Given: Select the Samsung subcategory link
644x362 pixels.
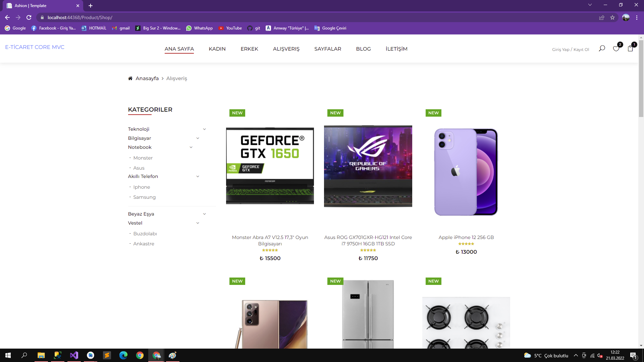Looking at the screenshot, I should point(144,197).
